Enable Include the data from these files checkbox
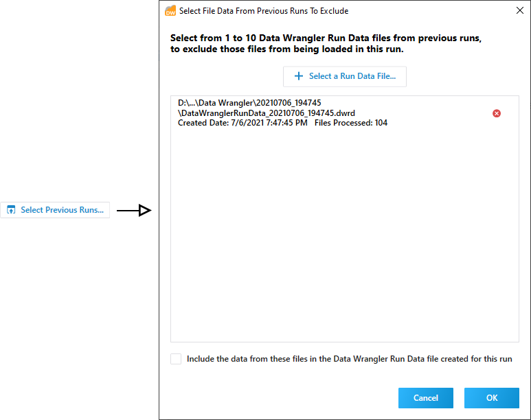 pos(176,359)
